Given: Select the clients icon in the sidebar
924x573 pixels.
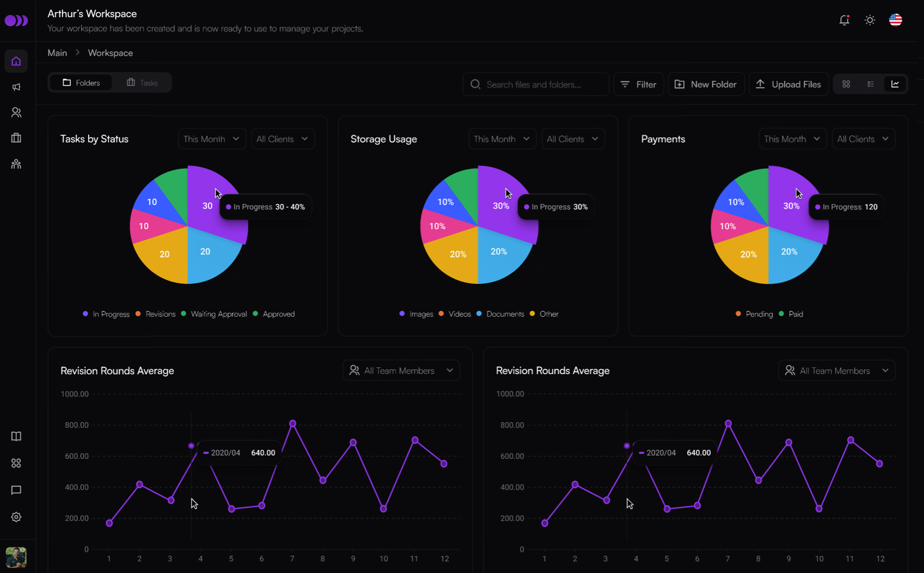Looking at the screenshot, I should pos(16,112).
